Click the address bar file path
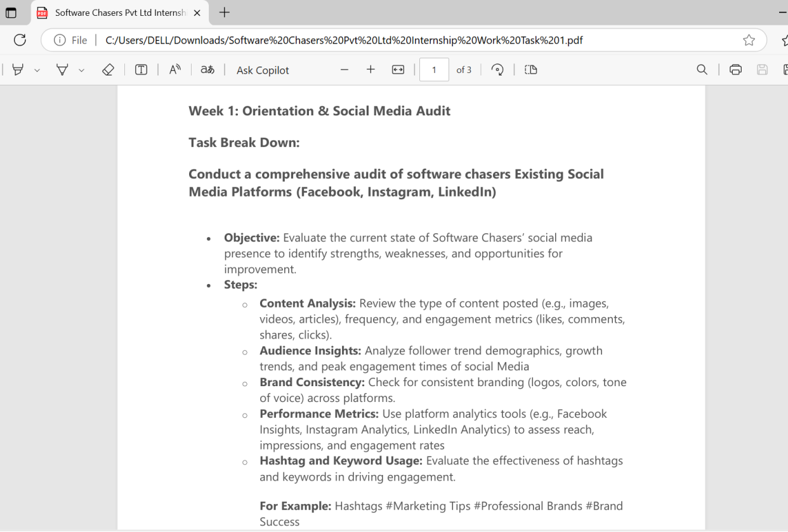788x532 pixels. pos(344,40)
